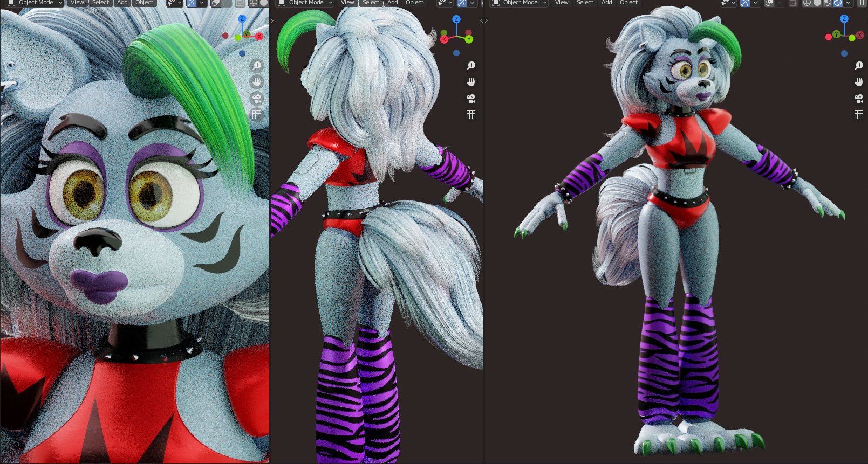
Task: Open Select menu in full-body viewport
Action: 585,3
